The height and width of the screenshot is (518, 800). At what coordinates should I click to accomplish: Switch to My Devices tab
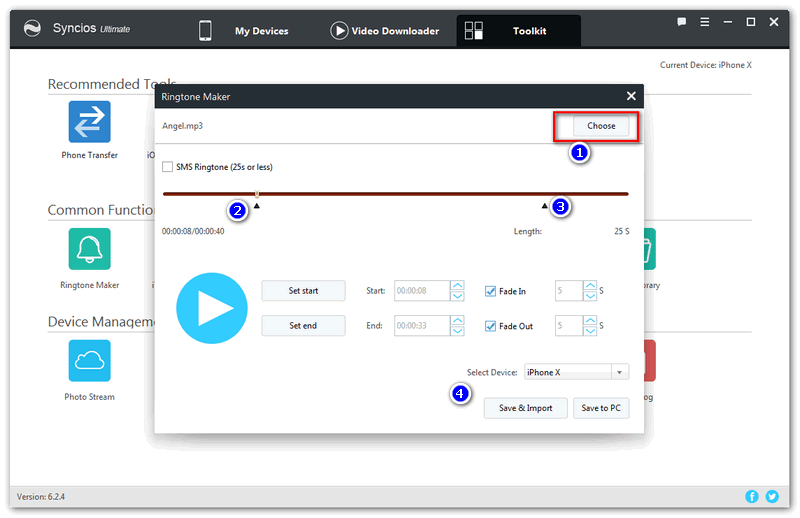(261, 31)
